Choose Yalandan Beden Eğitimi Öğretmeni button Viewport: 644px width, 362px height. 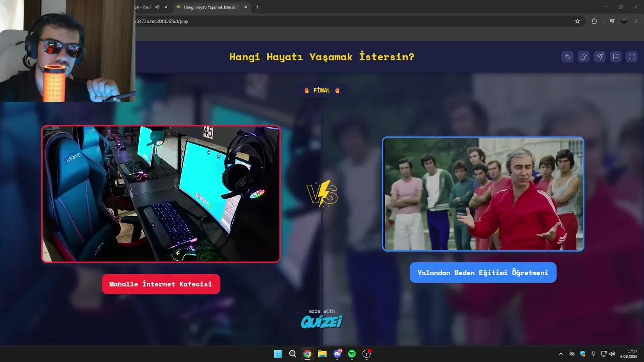click(483, 273)
